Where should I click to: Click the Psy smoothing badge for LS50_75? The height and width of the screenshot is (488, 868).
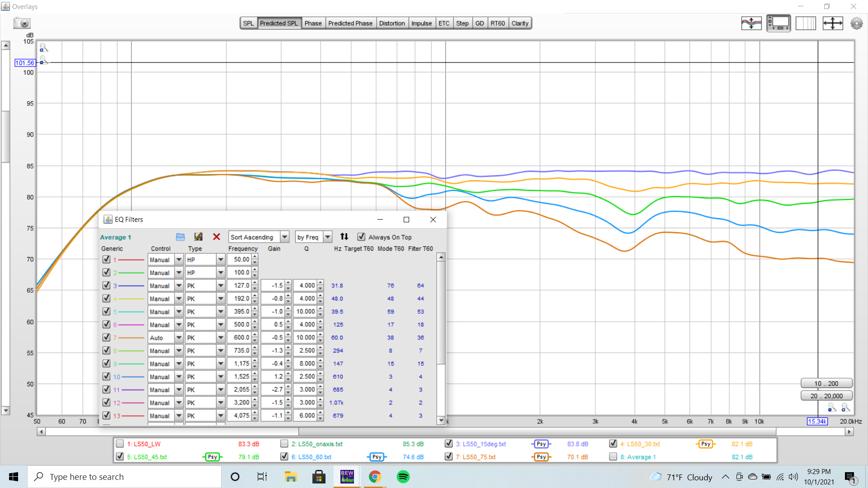[541, 457]
